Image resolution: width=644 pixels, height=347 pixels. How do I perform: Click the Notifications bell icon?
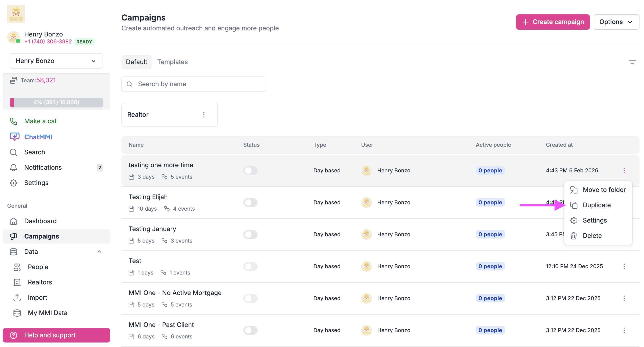[13, 167]
